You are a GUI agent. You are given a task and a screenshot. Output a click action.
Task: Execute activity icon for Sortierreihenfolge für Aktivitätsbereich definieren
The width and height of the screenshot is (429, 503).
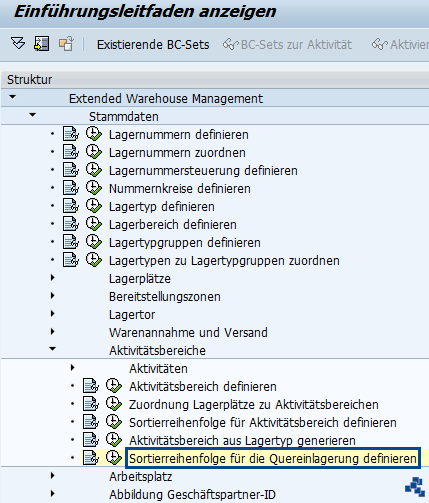[114, 422]
